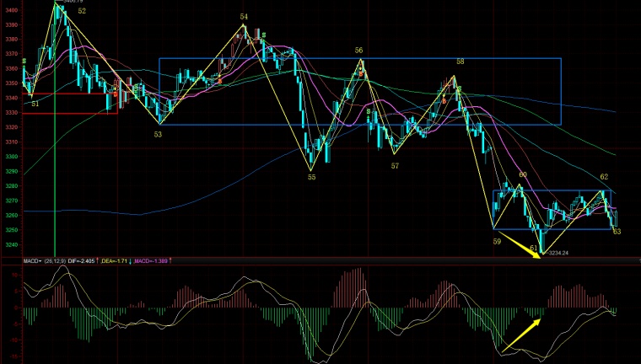Click wave marker 62 at right
Image resolution: width=641 pixels, height=364 pixels.
pos(604,177)
